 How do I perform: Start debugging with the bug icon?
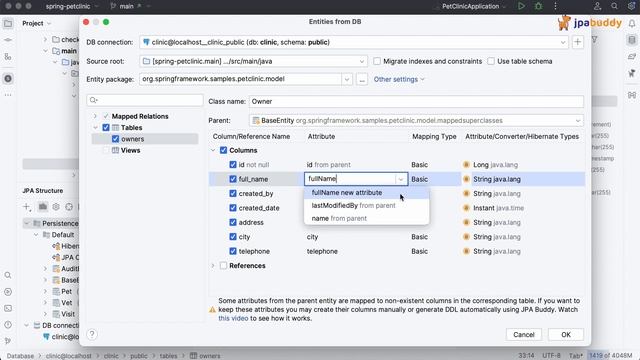click(538, 6)
